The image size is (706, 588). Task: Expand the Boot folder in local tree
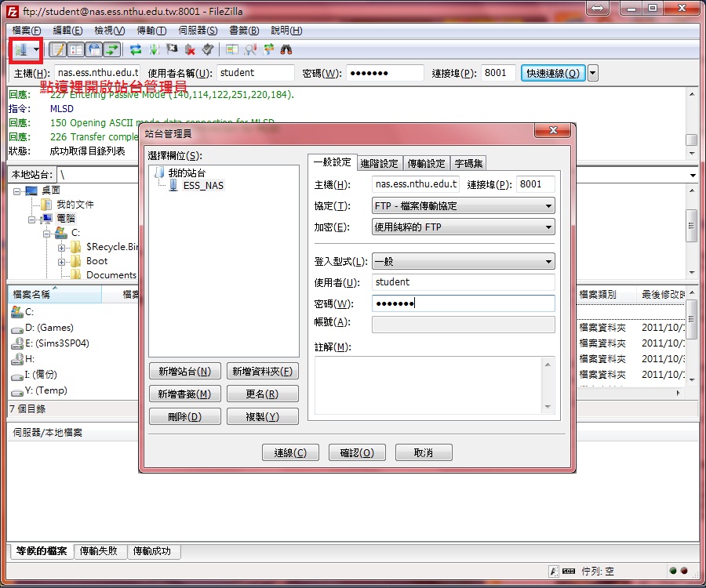click(61, 261)
